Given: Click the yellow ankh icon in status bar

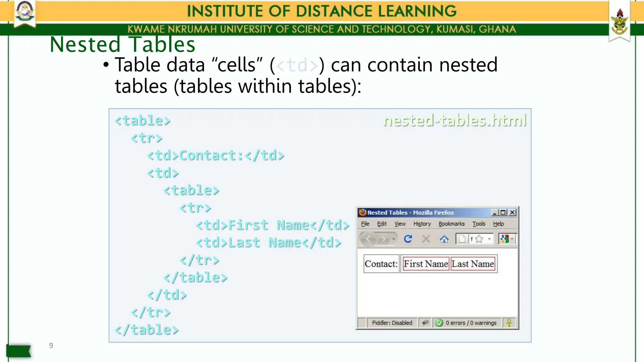Looking at the screenshot, I should pos(509,323).
